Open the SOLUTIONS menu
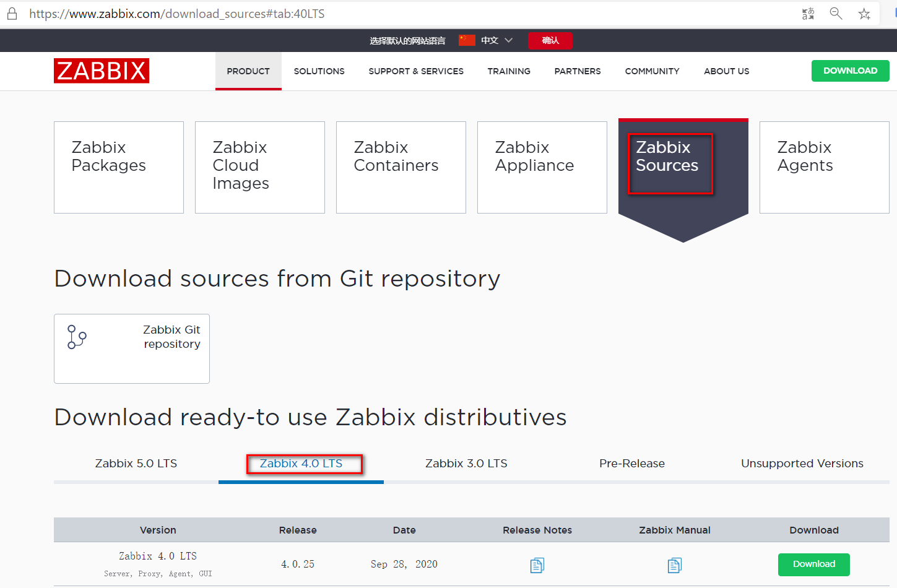This screenshot has width=897, height=588. (319, 71)
